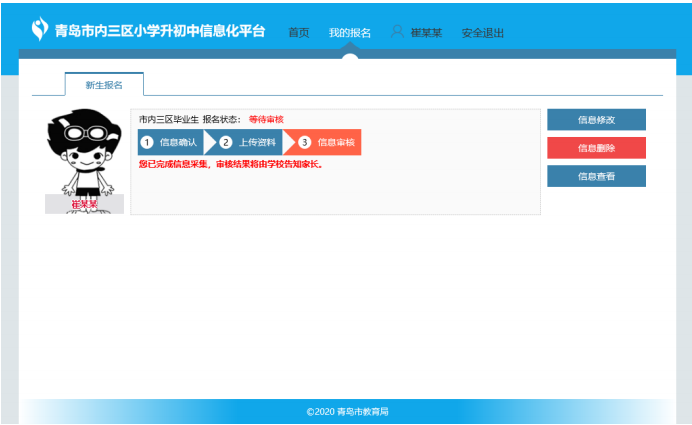The image size is (692, 425).
Task: Click the name label under the avatar
Action: click(x=84, y=204)
